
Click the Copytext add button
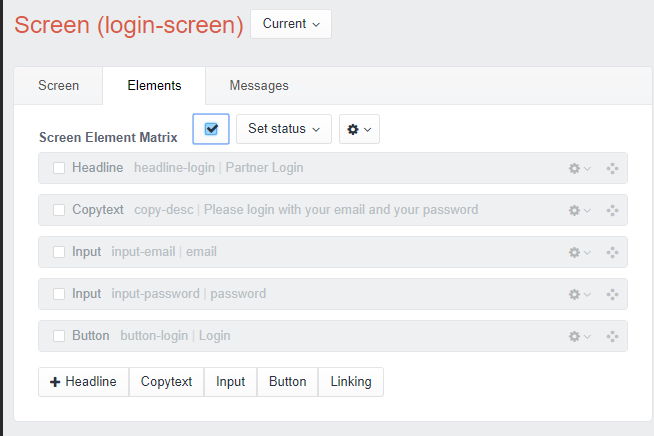point(166,381)
